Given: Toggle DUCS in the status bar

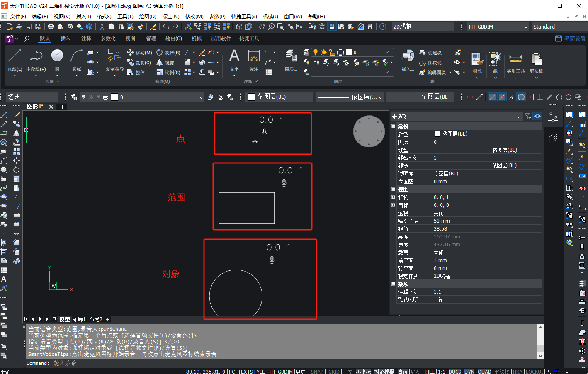Looking at the screenshot, I should 454,372.
